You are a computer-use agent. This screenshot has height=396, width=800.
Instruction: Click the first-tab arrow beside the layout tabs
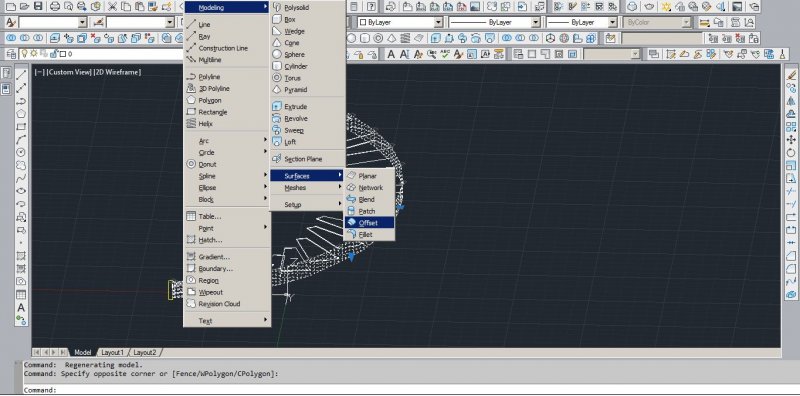click(37, 353)
